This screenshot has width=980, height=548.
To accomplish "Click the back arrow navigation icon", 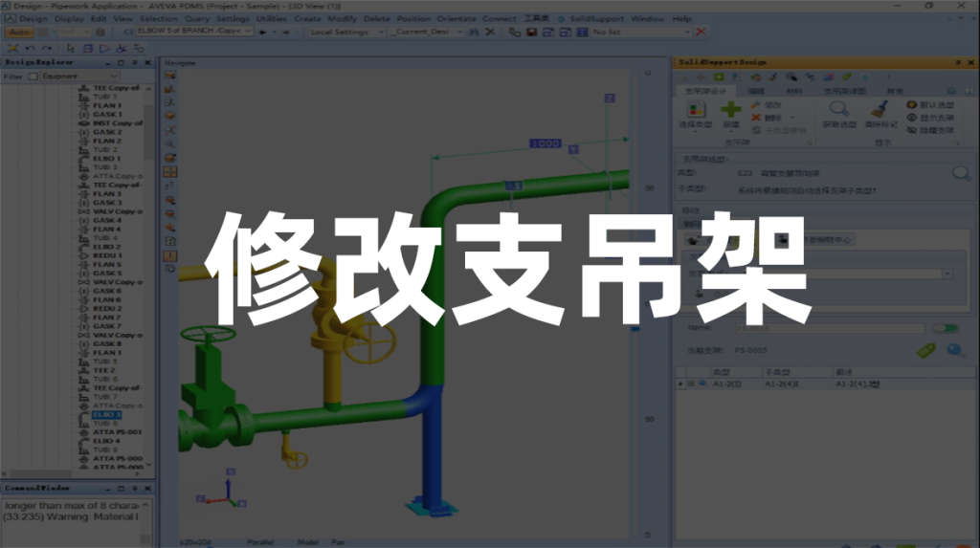I will click(263, 32).
